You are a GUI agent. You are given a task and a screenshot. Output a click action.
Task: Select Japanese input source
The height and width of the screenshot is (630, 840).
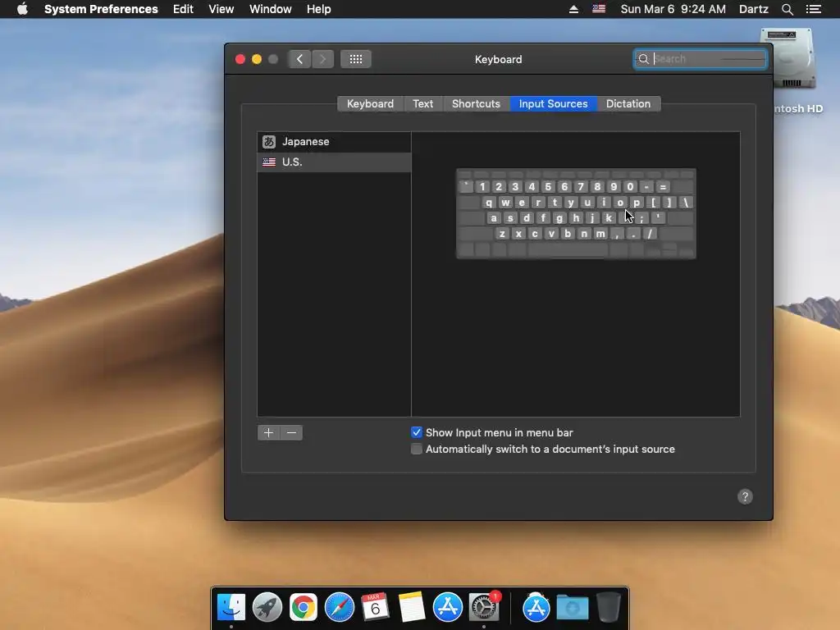tap(335, 142)
